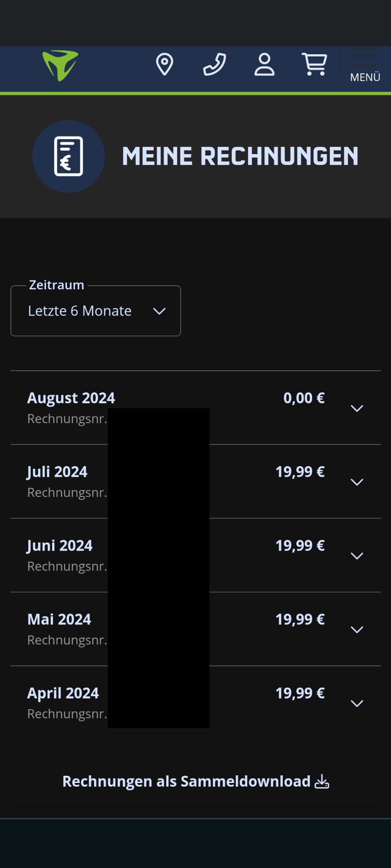
Task: Click the Meine Rechnungen page heading
Action: (x=240, y=156)
